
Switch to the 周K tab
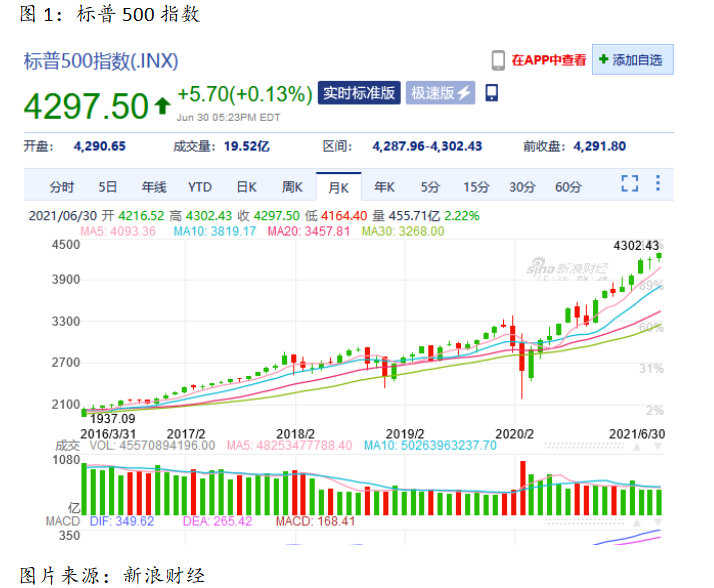pos(292,187)
